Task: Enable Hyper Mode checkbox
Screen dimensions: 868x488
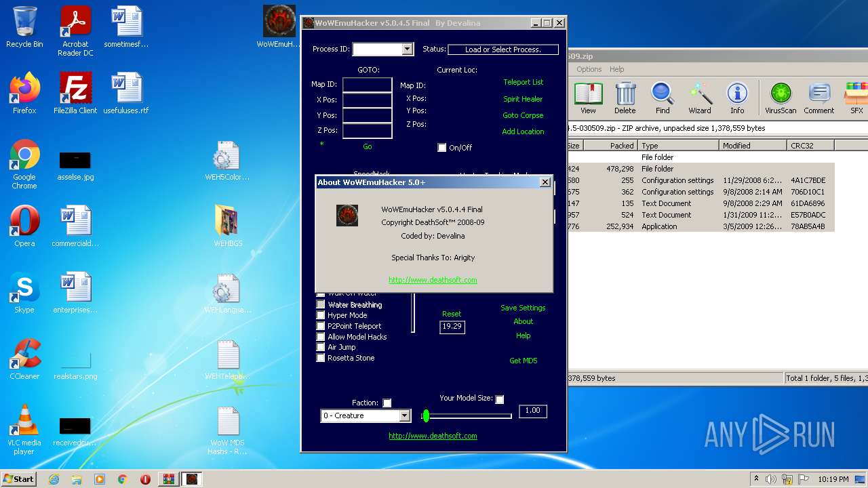Action: tap(321, 315)
